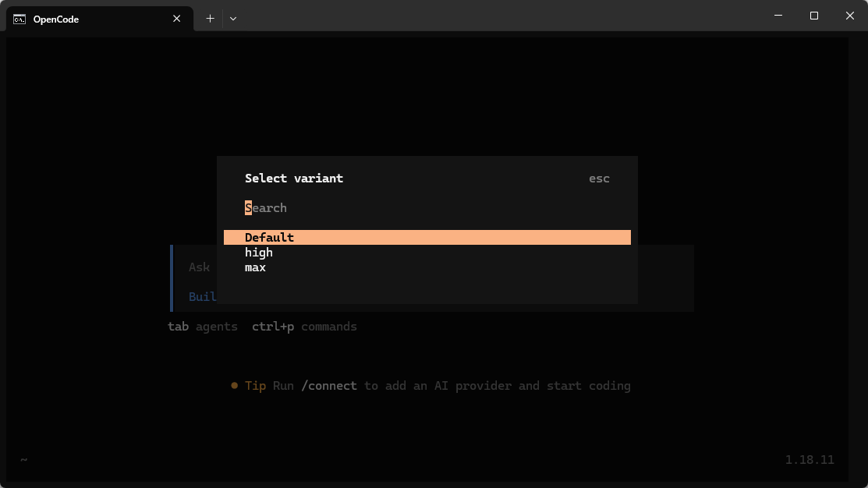The height and width of the screenshot is (488, 868).
Task: Select the Default variant option
Action: pyautogui.click(x=427, y=237)
